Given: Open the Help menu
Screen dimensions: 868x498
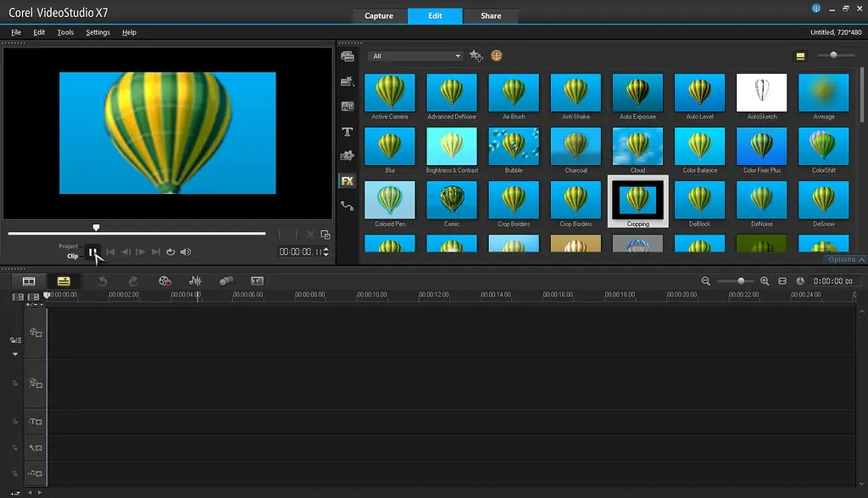Looking at the screenshot, I should tap(129, 32).
